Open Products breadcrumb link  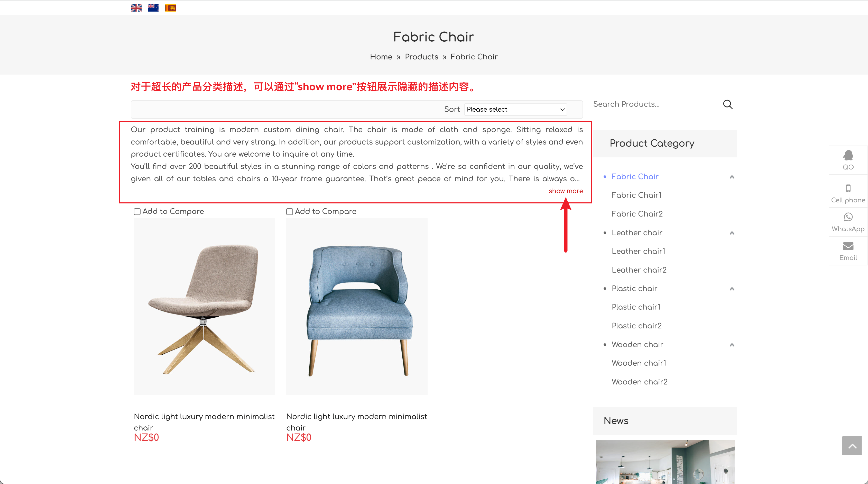click(421, 57)
